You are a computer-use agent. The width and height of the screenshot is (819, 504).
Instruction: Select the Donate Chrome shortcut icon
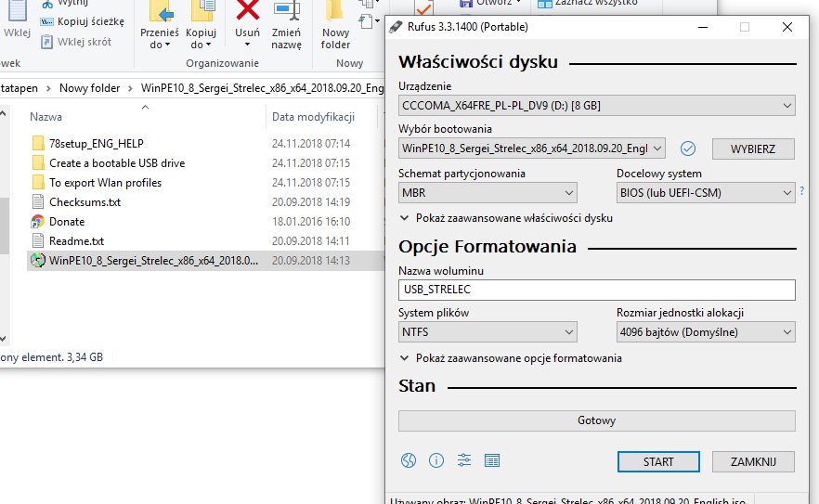click(x=37, y=222)
